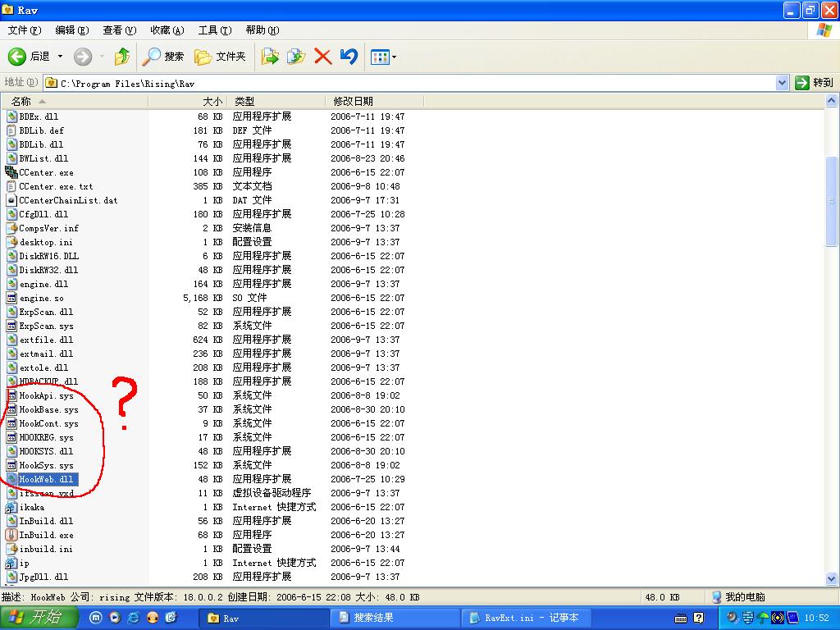Open the 收藏(A) menu
The image size is (840, 630).
tap(167, 30)
